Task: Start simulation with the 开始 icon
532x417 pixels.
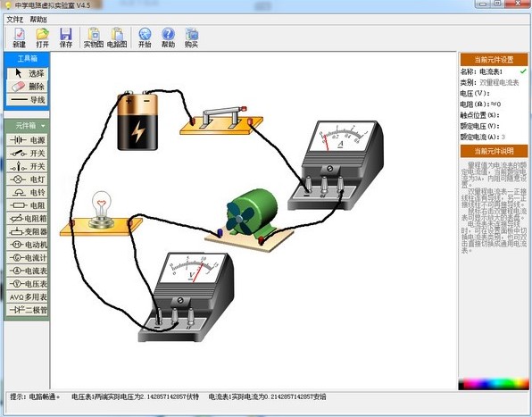Action: [145, 38]
